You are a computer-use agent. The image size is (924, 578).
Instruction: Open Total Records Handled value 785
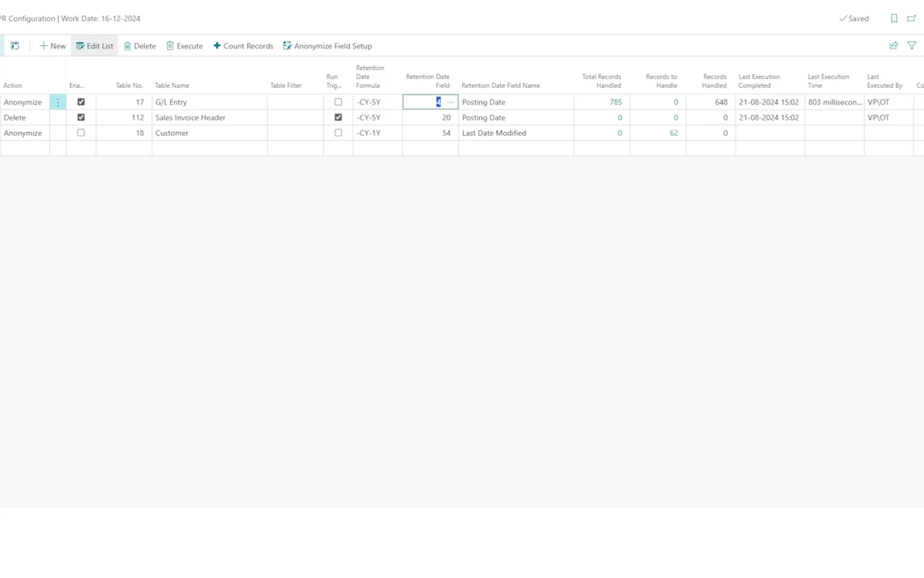(x=616, y=102)
